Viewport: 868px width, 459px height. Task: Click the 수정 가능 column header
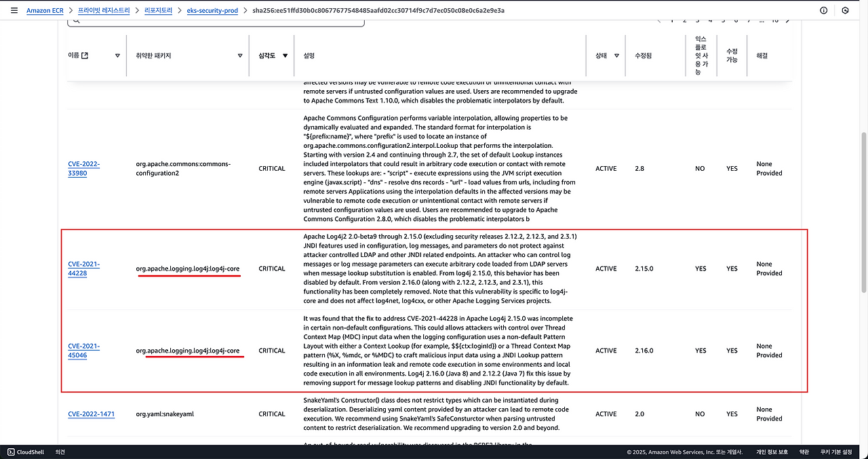pyautogui.click(x=732, y=56)
